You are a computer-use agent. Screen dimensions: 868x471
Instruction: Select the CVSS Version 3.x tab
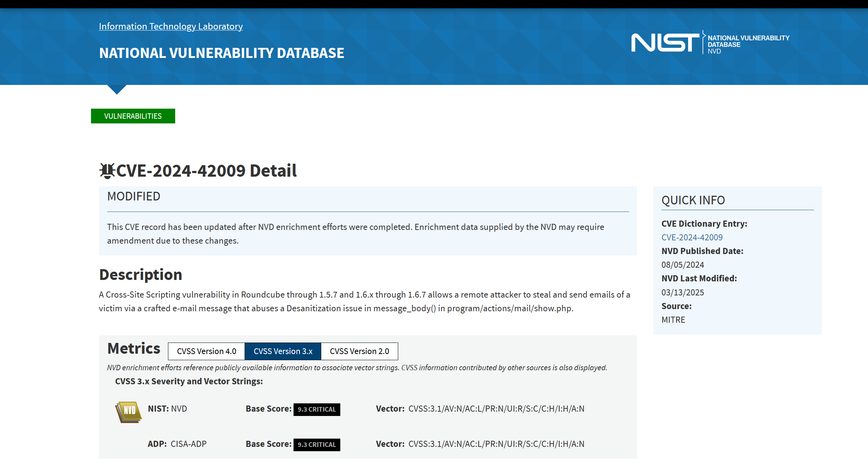coord(283,351)
